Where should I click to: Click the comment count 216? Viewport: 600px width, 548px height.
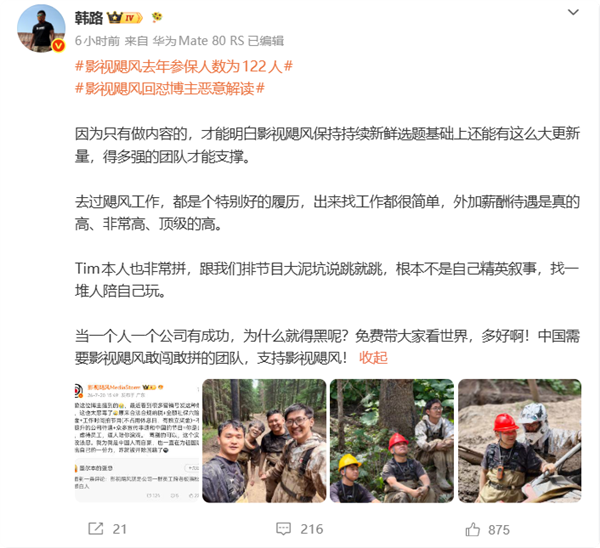tap(312, 529)
